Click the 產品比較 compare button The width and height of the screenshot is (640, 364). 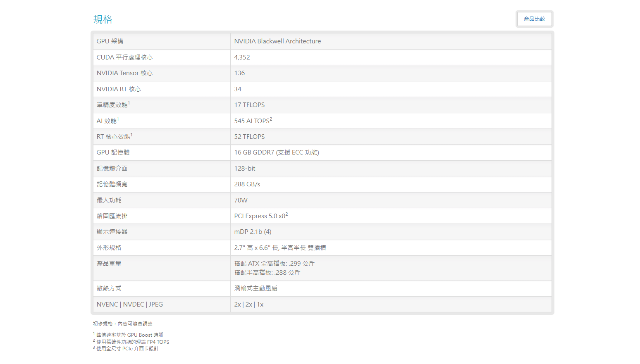point(534,19)
